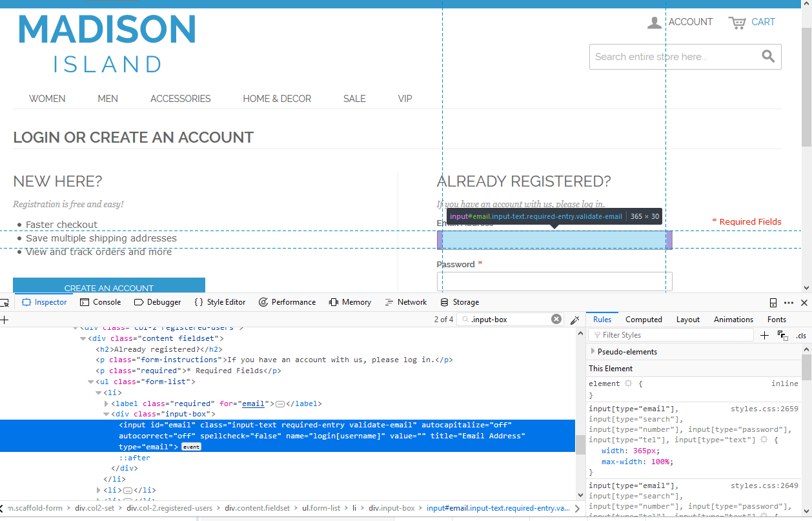Expand the label class="required" node
812x521 pixels.
click(x=107, y=404)
